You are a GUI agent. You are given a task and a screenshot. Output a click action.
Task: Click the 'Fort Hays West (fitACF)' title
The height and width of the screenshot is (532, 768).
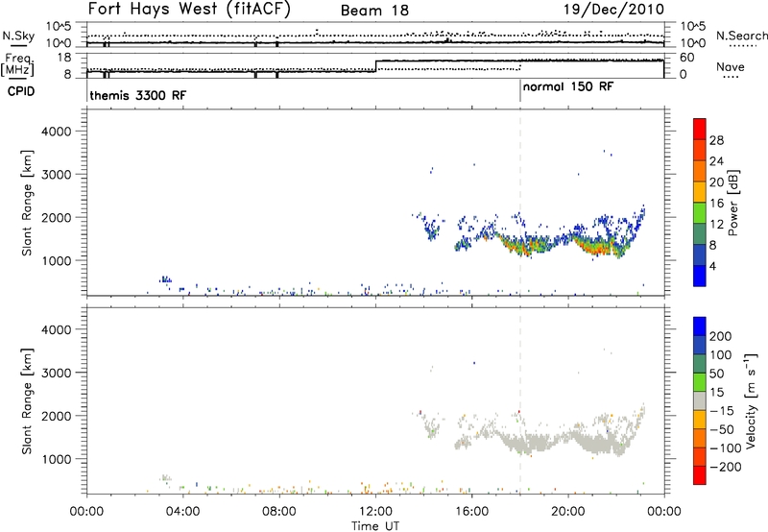[189, 9]
